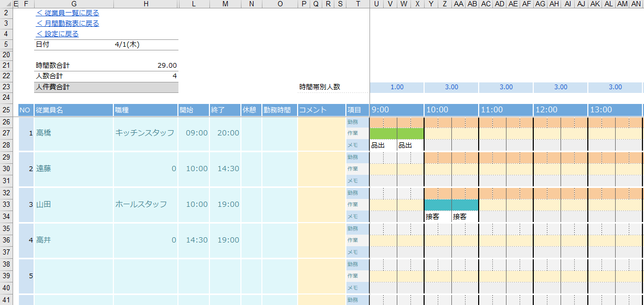Click row 25 header number
Image resolution: width=644 pixels, height=305 pixels.
pyautogui.click(x=6, y=110)
